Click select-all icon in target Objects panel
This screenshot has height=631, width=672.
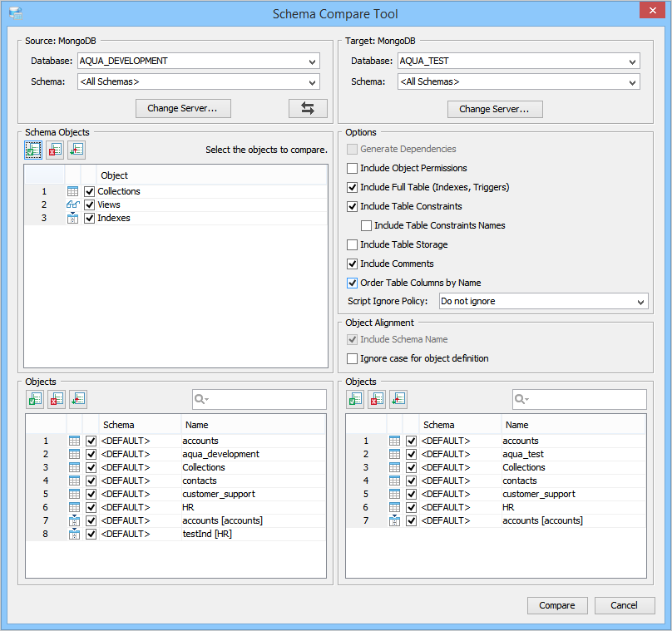pyautogui.click(x=355, y=400)
